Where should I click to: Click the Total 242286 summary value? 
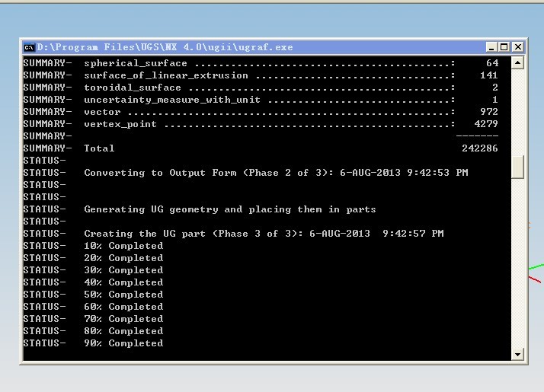pos(479,148)
